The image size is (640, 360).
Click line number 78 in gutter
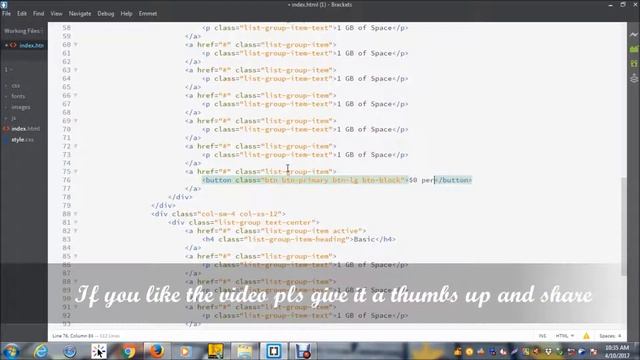67,197
